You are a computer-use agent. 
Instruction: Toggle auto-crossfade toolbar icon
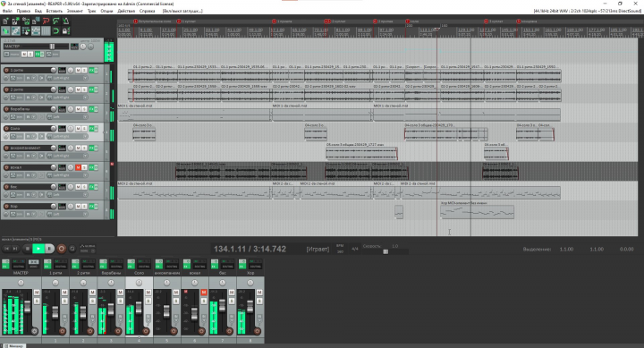(5, 30)
